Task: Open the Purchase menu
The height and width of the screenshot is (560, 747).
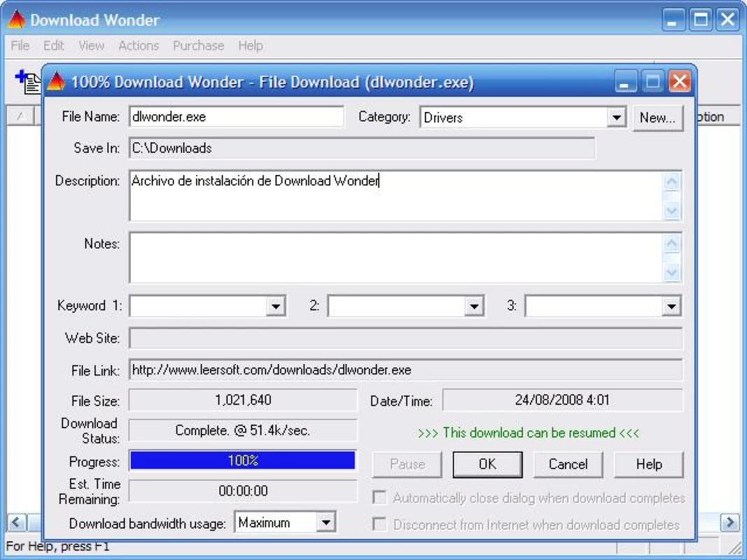Action: (x=198, y=45)
